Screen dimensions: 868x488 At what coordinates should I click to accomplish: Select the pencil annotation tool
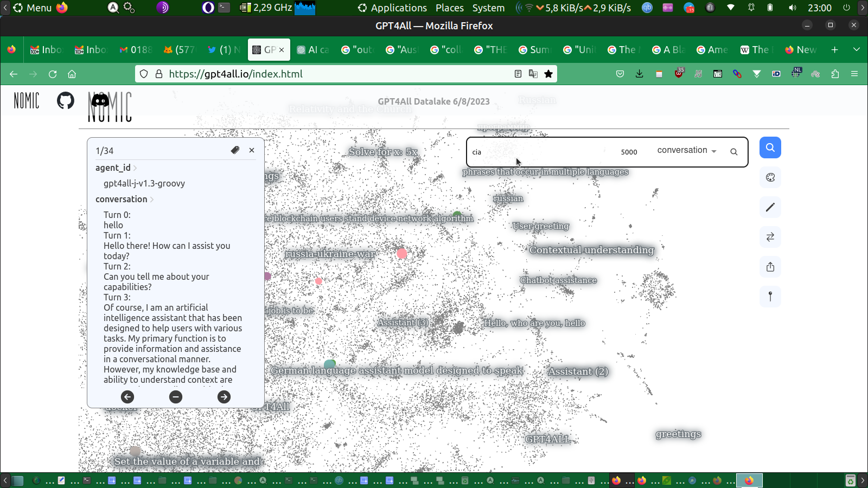click(x=770, y=207)
